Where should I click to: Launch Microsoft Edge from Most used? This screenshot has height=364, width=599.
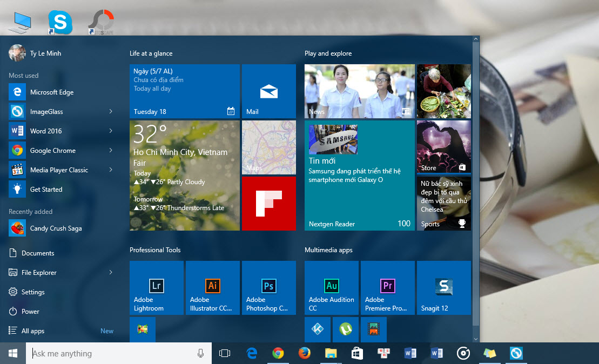(x=61, y=92)
